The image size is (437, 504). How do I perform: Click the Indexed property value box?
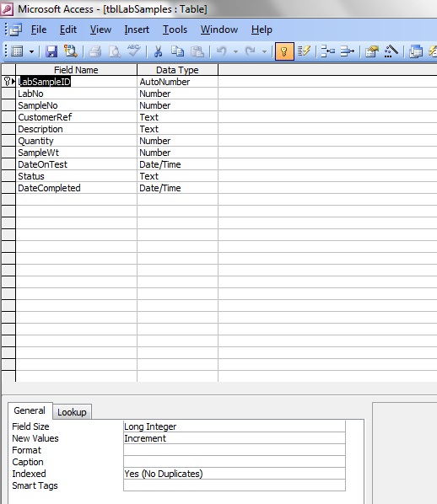tap(235, 474)
